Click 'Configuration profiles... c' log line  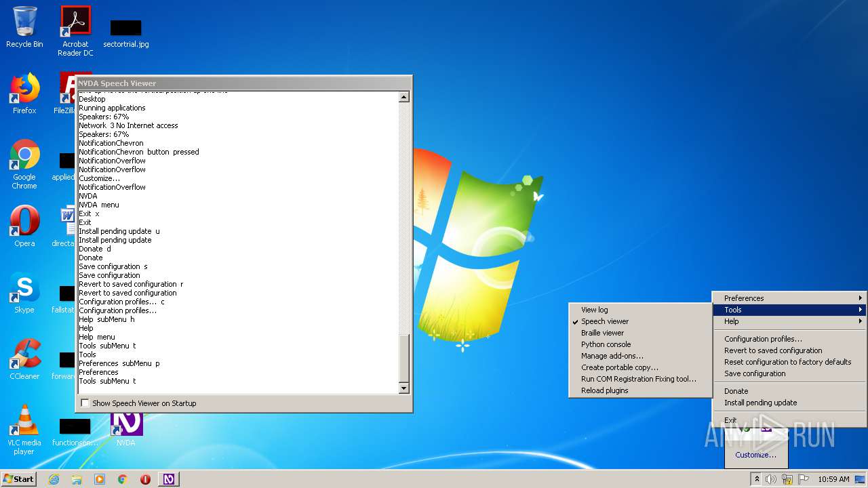(121, 302)
